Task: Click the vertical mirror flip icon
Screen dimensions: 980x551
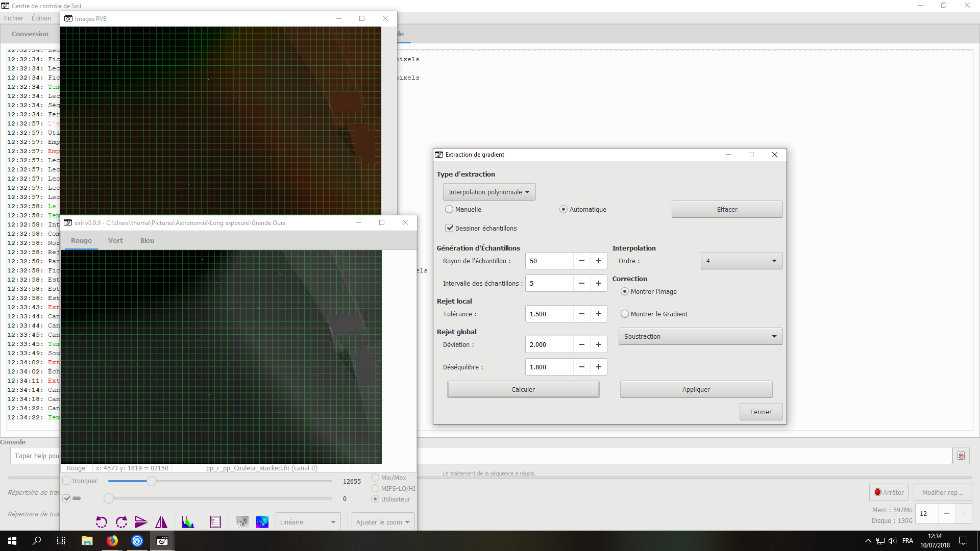Action: point(141,522)
